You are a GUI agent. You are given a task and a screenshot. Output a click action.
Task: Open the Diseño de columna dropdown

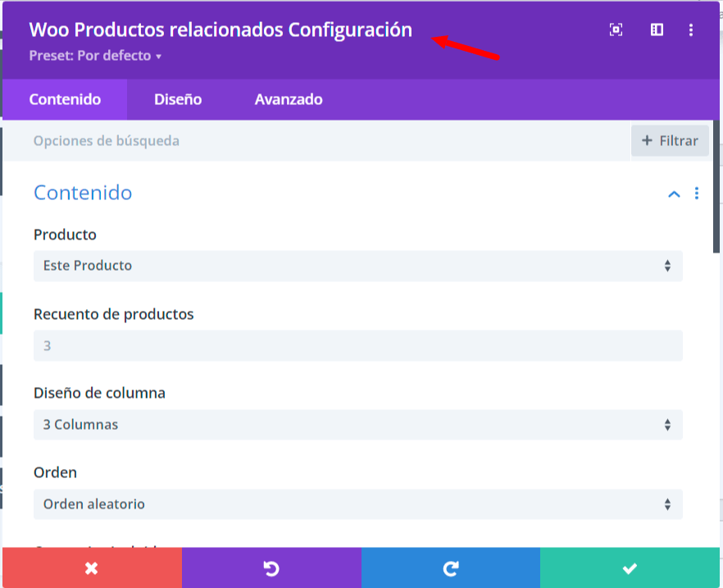pos(357,425)
